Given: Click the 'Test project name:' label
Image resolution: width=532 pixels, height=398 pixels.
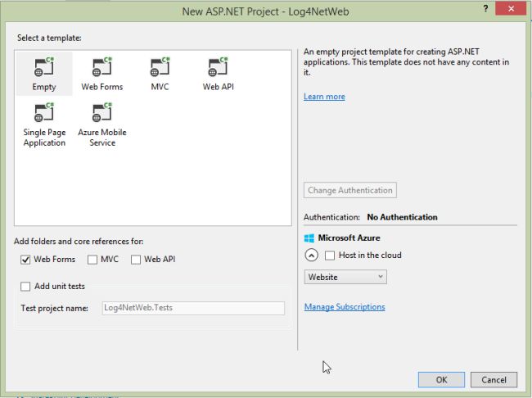Looking at the screenshot, I should click(54, 309).
